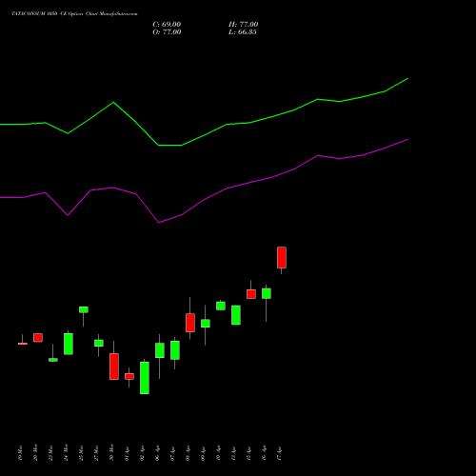Select the high value H: 77.00
The height and width of the screenshot is (476, 476).
[x=244, y=25]
